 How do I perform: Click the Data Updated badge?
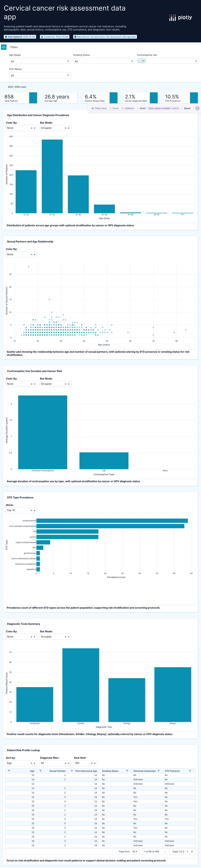coord(20,37)
